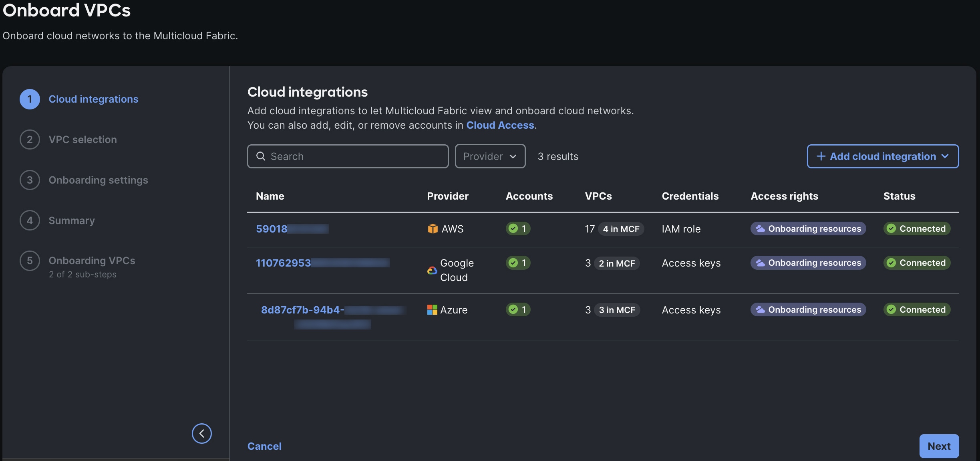Focus the Search input field
980x461 pixels.
(x=348, y=156)
